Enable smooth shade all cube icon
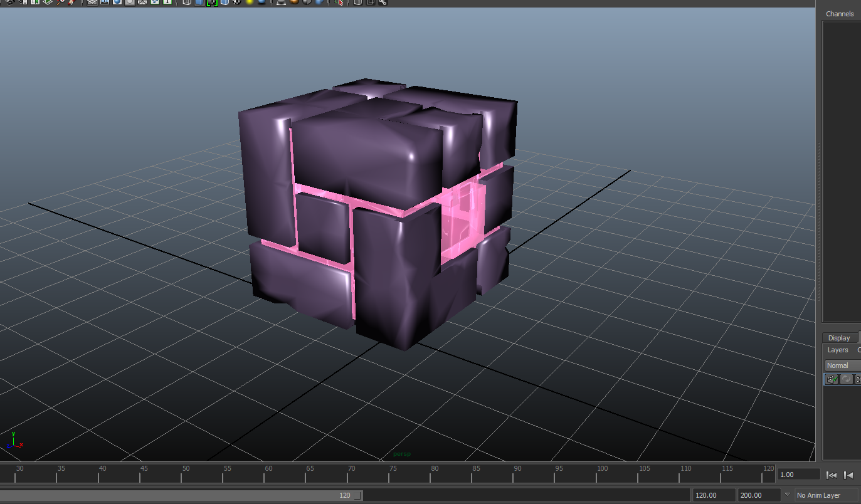 click(x=199, y=2)
